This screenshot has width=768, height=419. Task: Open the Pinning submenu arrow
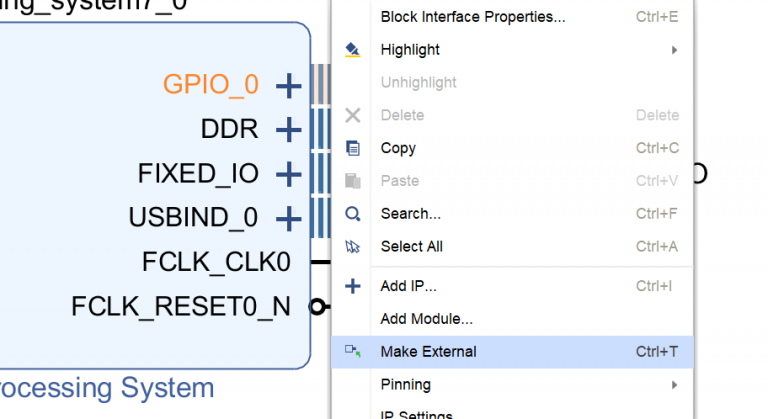pos(675,385)
